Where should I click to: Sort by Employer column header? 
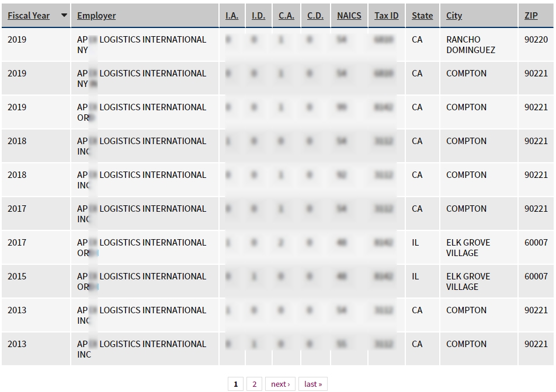coord(96,16)
